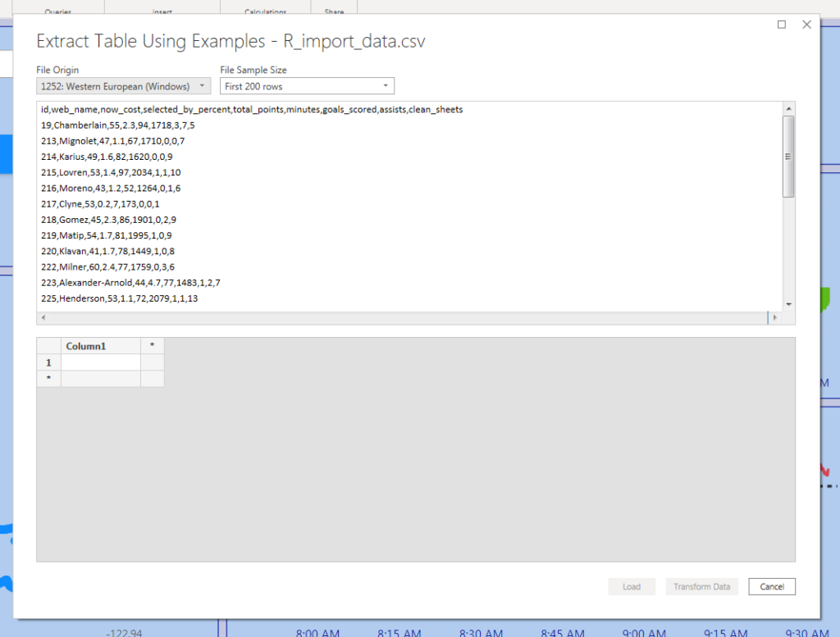Screen dimensions: 840x637
Task: Open the File Sample Size dropdown
Action: tap(307, 86)
